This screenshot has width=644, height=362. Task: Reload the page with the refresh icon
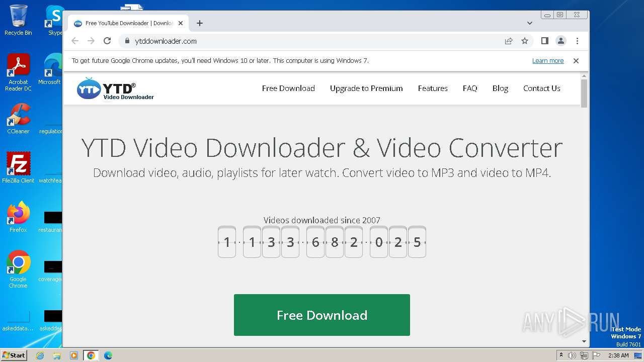(x=107, y=41)
